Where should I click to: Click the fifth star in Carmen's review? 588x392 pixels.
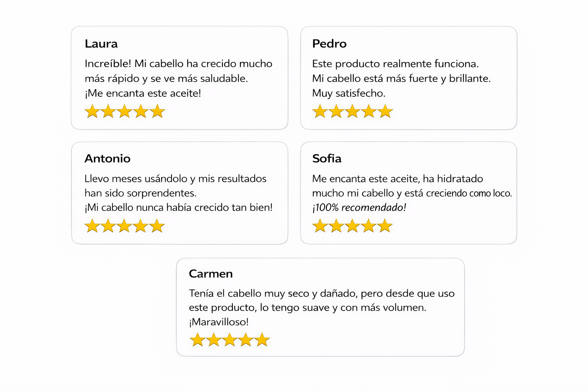pos(262,340)
